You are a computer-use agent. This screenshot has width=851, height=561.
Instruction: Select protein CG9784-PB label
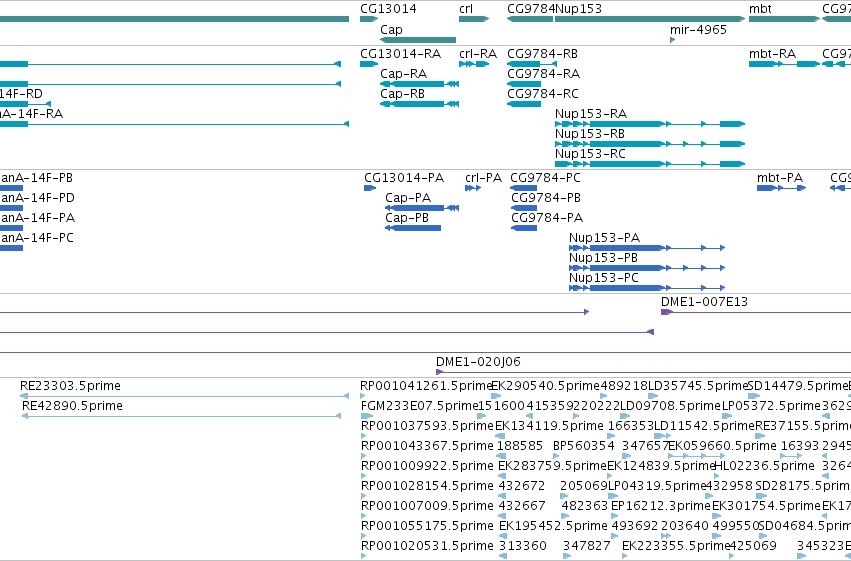tap(546, 198)
